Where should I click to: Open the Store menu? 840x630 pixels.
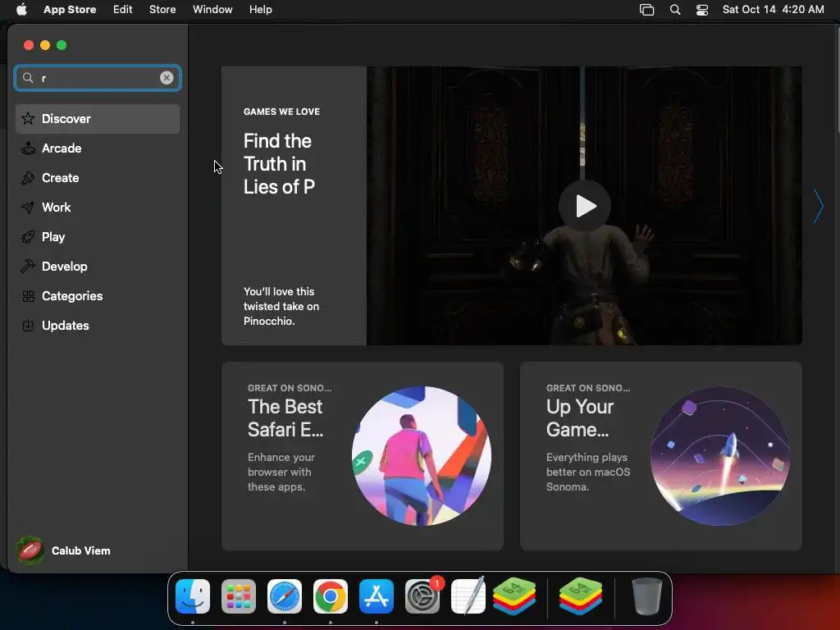point(162,9)
